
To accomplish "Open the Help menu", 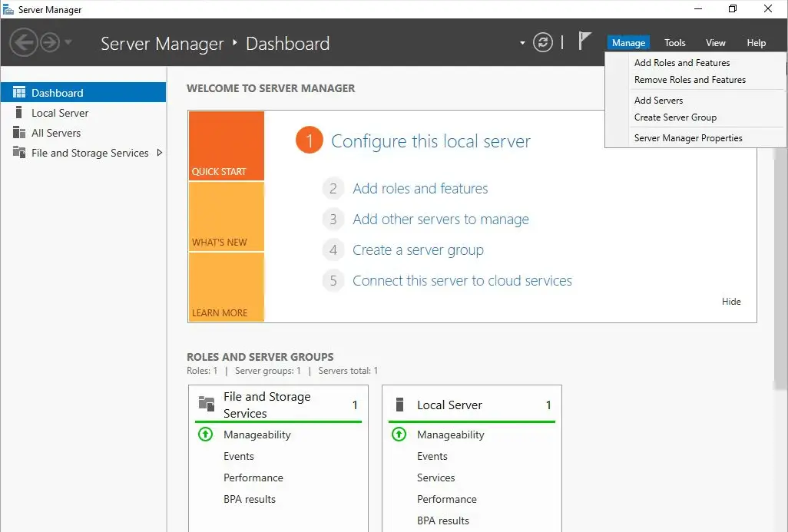I will pos(756,43).
